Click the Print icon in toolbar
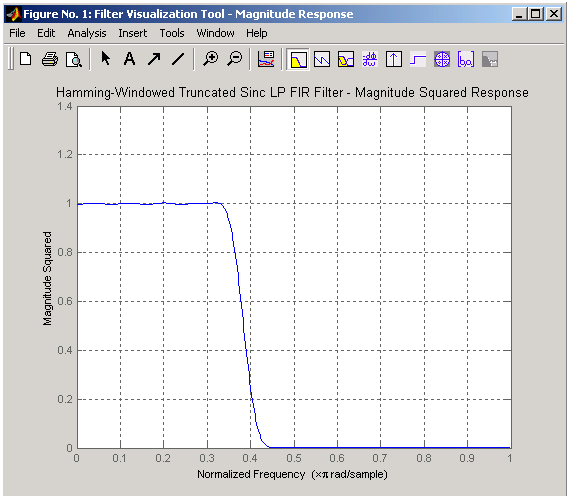This screenshot has width=569, height=497. point(50,59)
